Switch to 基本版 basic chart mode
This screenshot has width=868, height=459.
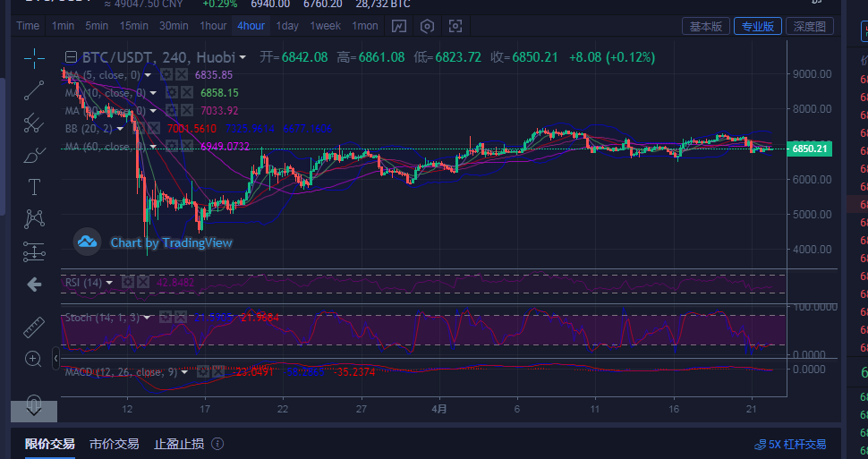pyautogui.click(x=705, y=26)
